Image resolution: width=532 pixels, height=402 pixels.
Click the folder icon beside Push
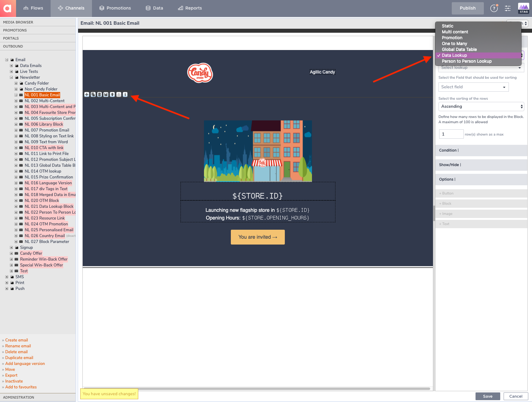point(12,289)
